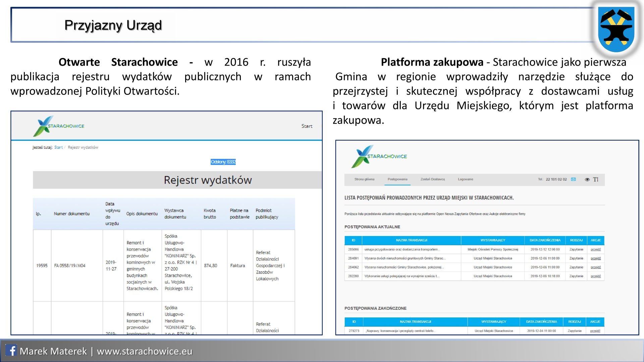Viewport: 644px width, 362px height.
Task: Click the Start menu item in register header
Action: click(x=307, y=126)
